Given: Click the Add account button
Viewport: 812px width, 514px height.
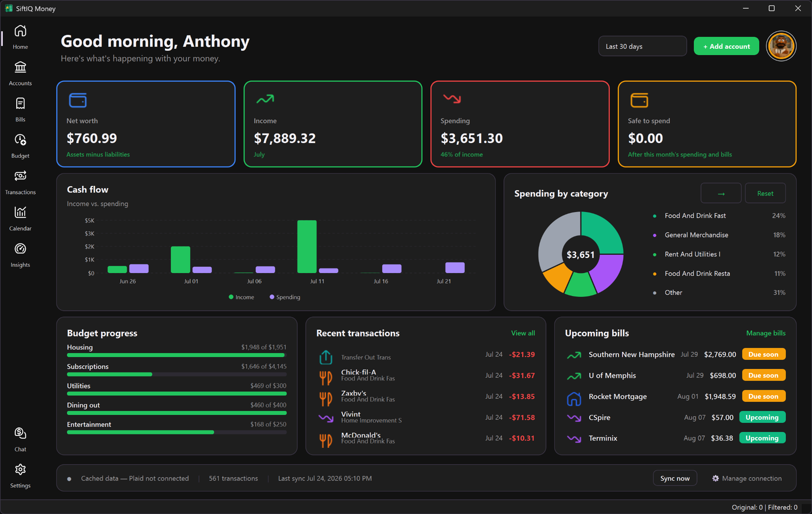Looking at the screenshot, I should [726, 46].
